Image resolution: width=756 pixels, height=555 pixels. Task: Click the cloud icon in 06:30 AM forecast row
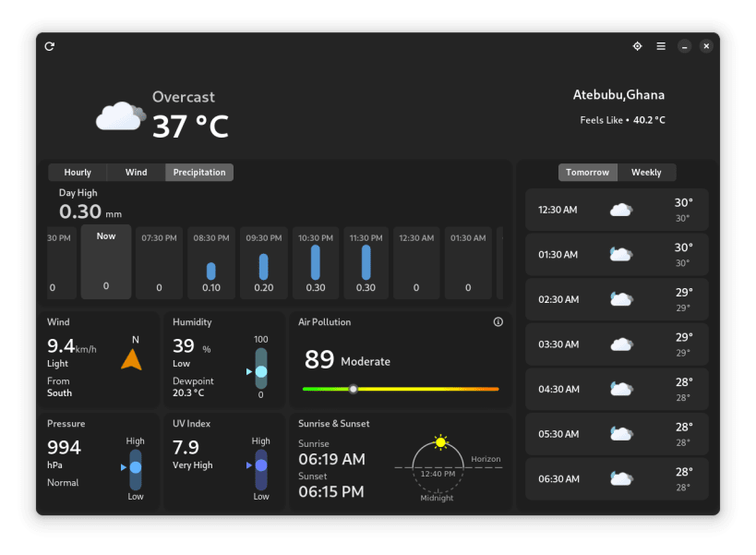pyautogui.click(x=621, y=478)
